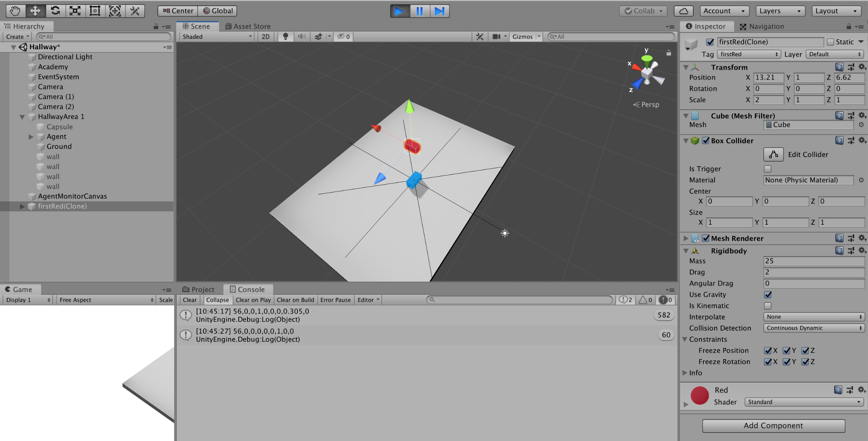Click the Edit Collider button
Image resolution: width=868 pixels, height=441 pixels.
click(773, 154)
